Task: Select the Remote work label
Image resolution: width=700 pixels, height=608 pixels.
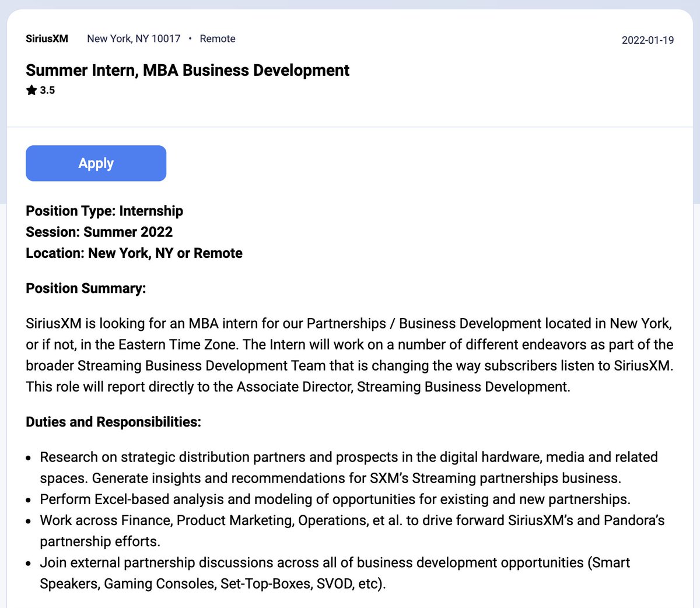Action: coord(217,39)
